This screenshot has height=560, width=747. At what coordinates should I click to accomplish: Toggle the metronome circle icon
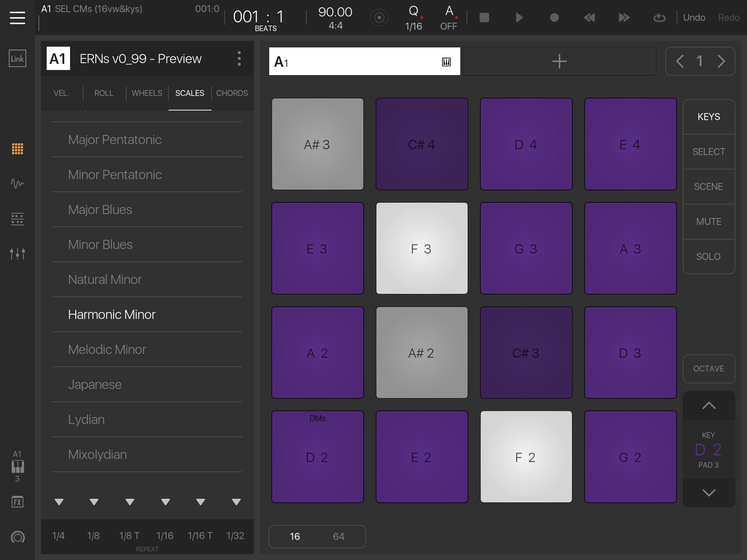[x=379, y=17]
